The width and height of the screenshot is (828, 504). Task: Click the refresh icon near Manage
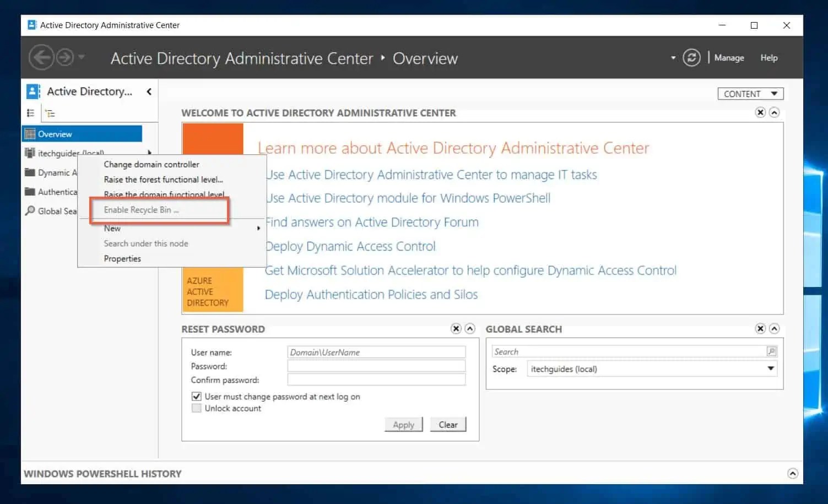click(x=692, y=57)
